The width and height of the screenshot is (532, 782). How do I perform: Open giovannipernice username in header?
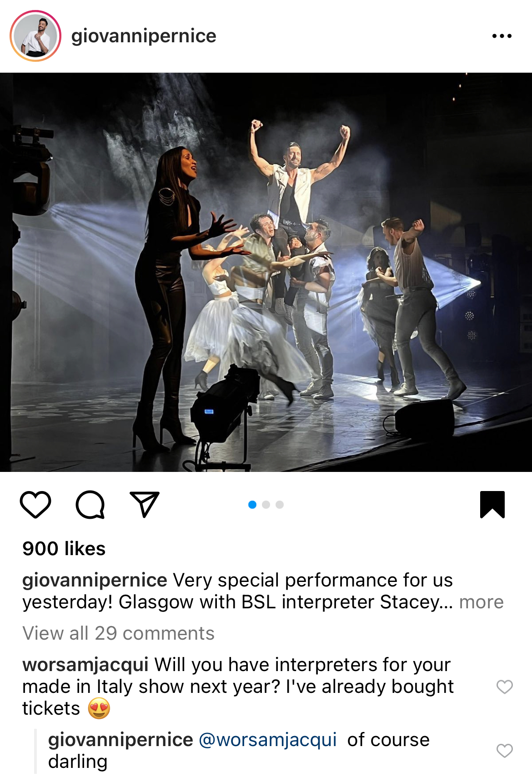[144, 36]
